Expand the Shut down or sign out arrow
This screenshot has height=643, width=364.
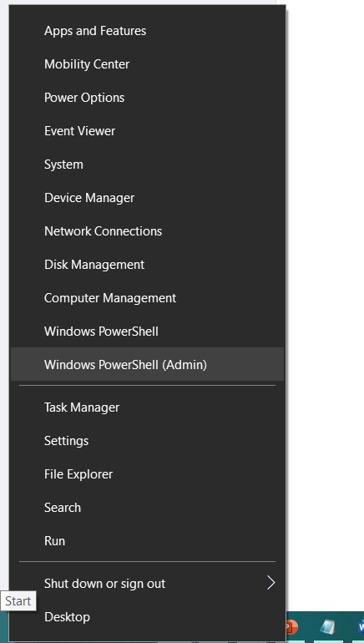[270, 583]
